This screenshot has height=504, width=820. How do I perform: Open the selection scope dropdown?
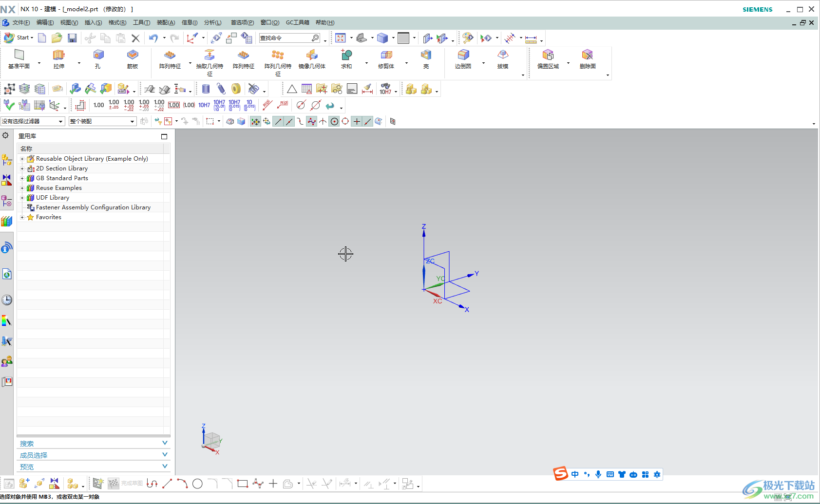[x=102, y=121]
